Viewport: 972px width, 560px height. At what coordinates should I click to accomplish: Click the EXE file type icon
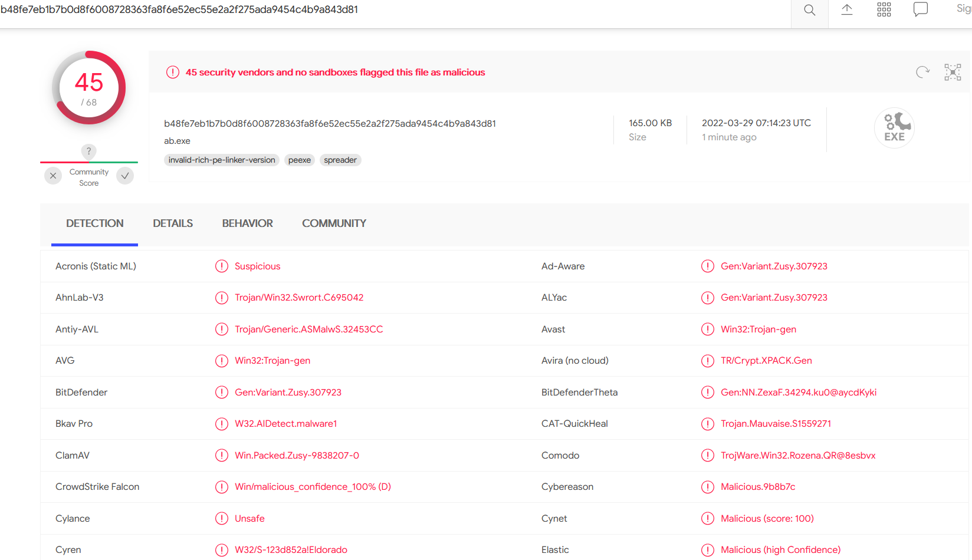(x=894, y=127)
